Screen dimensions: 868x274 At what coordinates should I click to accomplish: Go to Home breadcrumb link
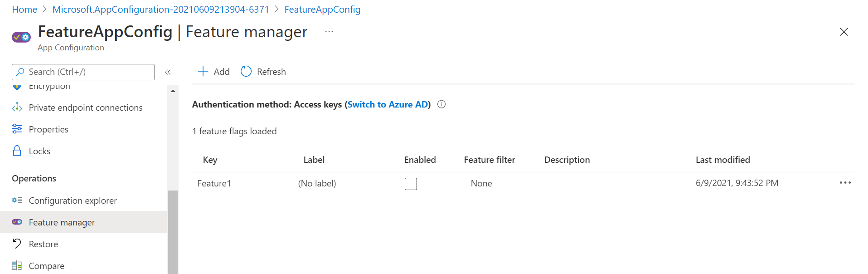click(24, 10)
